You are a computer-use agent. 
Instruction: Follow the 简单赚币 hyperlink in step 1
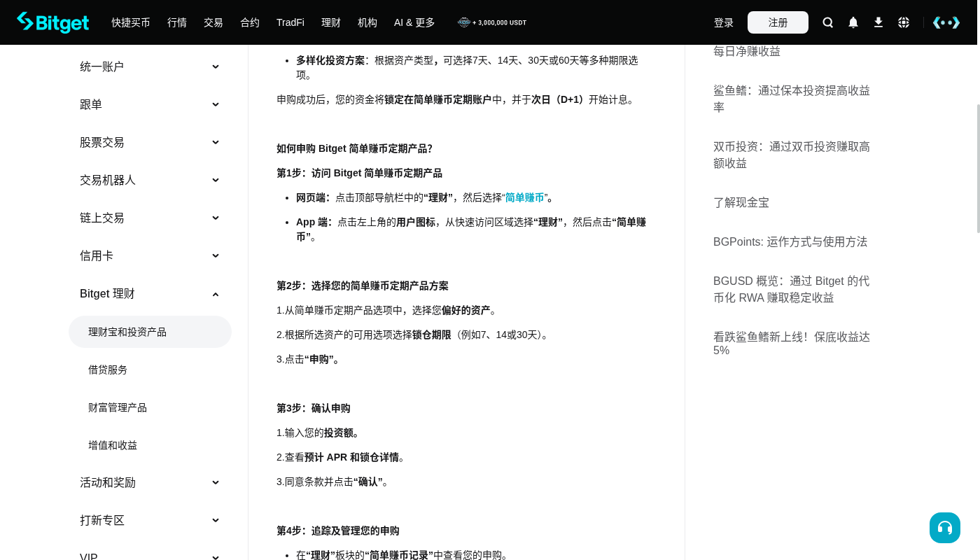click(x=524, y=197)
